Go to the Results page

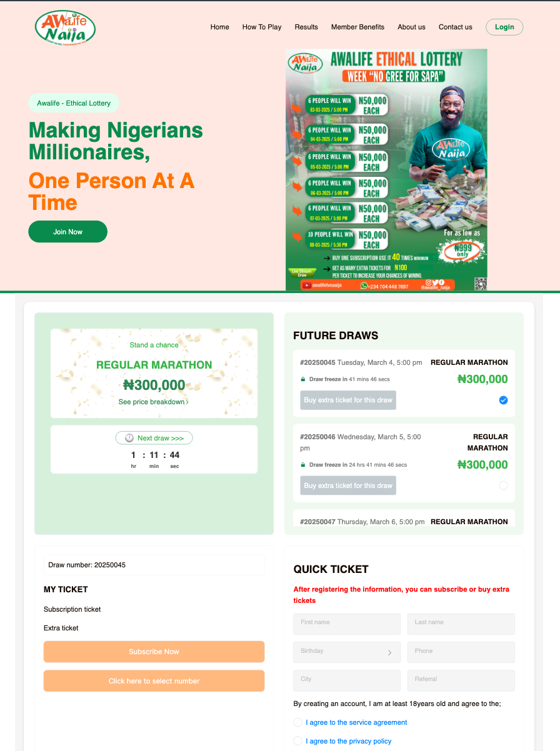coord(306,27)
